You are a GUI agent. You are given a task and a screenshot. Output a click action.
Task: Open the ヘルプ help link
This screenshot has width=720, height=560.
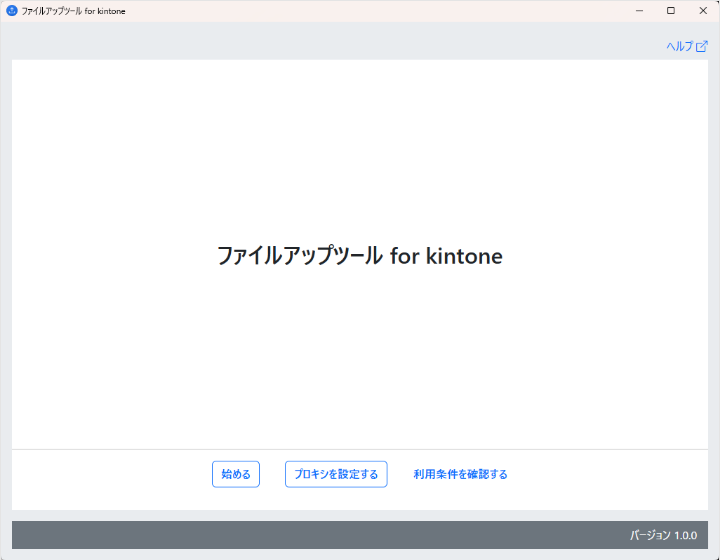687,46
